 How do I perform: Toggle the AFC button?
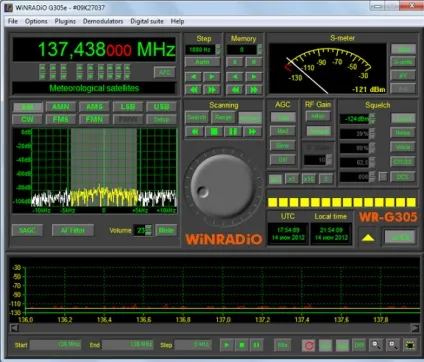[165, 72]
